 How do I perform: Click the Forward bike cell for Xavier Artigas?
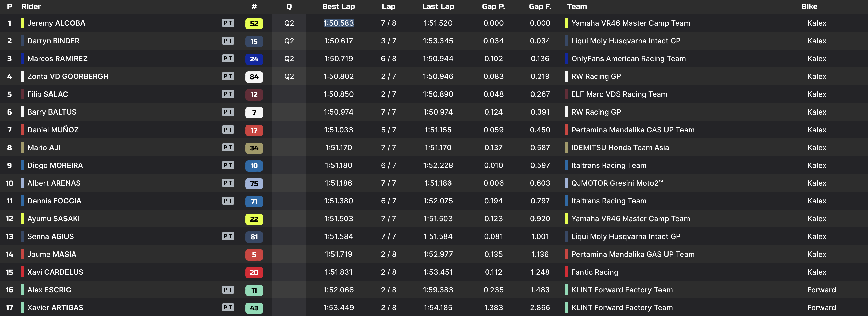pyautogui.click(x=822, y=308)
